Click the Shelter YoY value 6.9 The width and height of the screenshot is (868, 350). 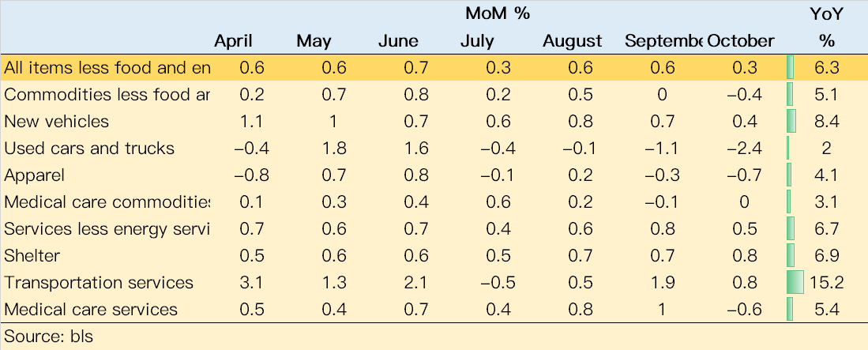[x=829, y=256]
